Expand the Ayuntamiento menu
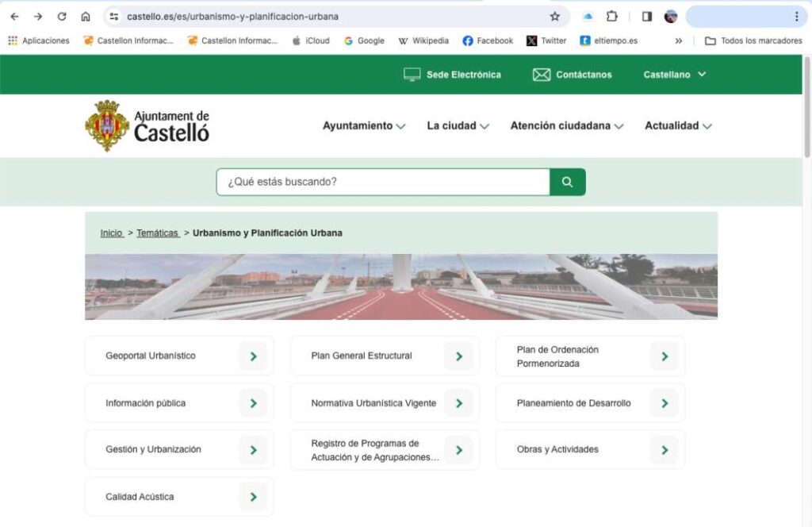 [363, 125]
